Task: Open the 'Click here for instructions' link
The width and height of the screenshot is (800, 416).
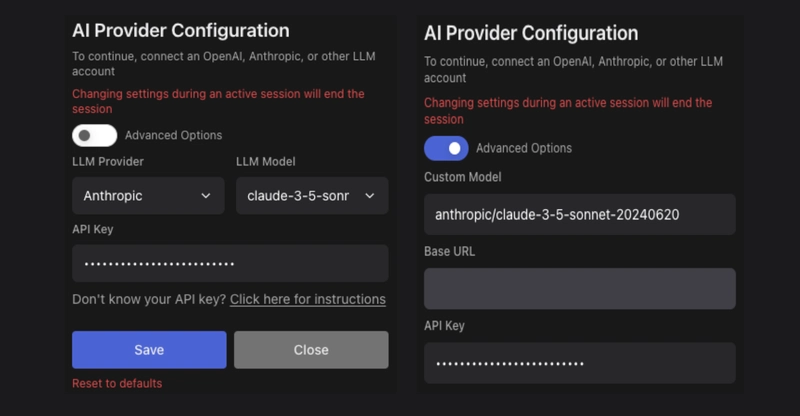Action: [x=307, y=299]
